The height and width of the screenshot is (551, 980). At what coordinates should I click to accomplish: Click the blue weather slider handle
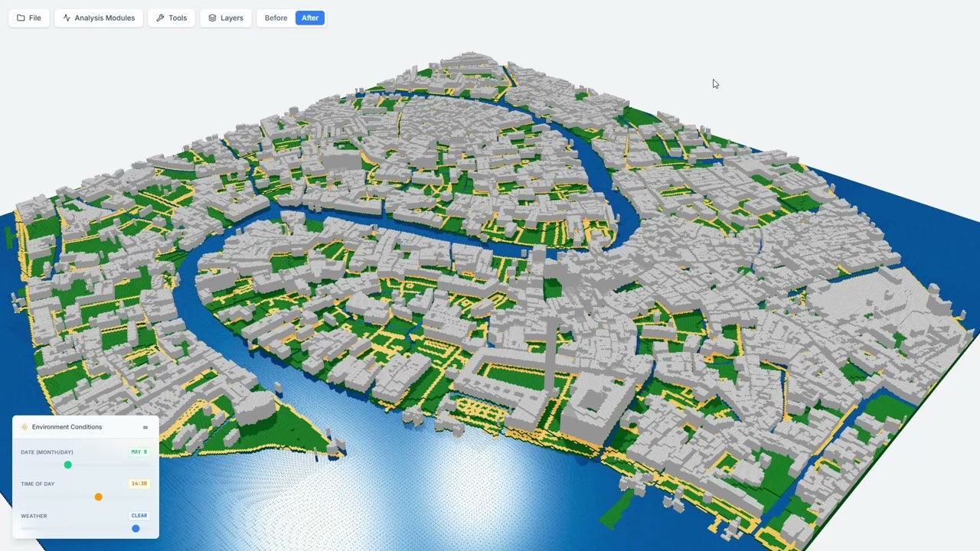(136, 528)
